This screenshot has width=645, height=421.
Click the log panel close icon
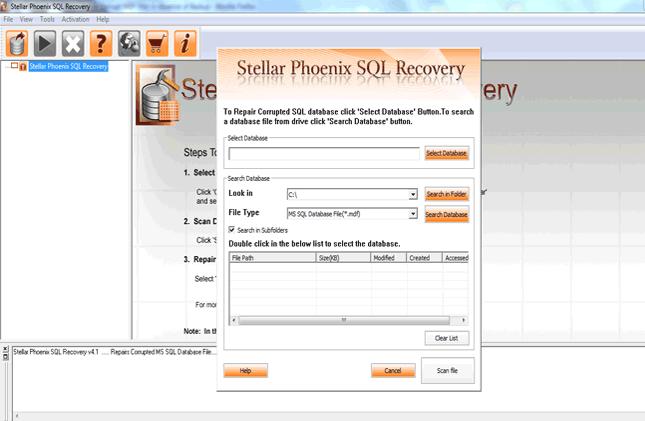coord(5,349)
